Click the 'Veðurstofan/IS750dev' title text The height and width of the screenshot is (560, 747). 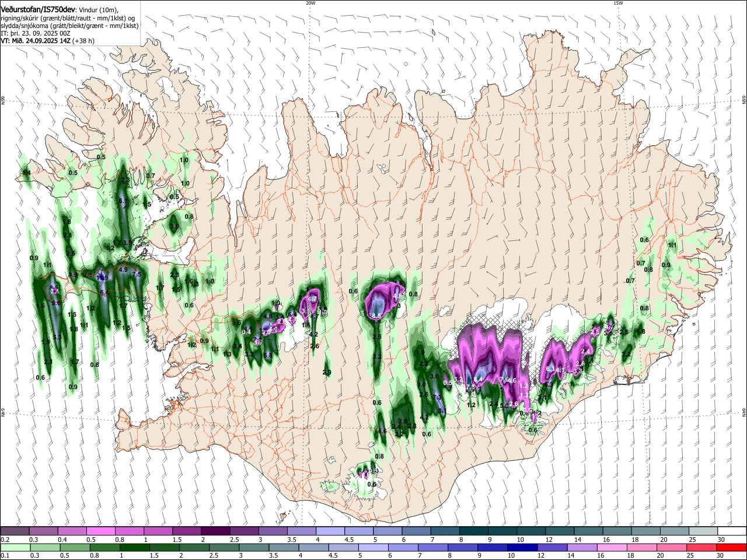[x=37, y=10]
